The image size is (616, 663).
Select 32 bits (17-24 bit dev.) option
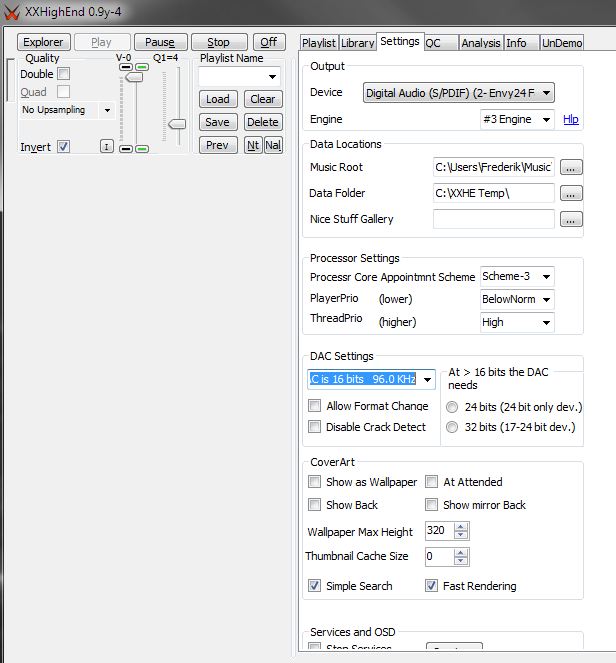click(452, 427)
